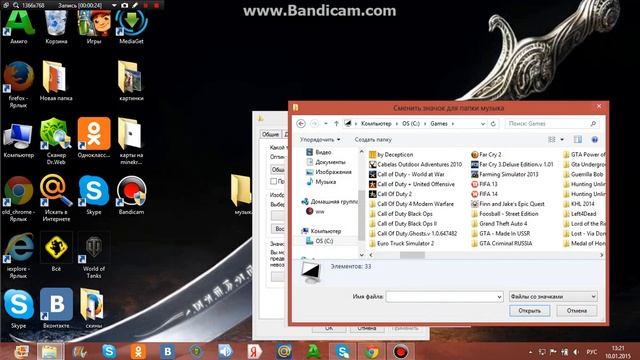The image size is (640, 360).
Task: Go up one folder level in the dialog
Action: (336, 123)
